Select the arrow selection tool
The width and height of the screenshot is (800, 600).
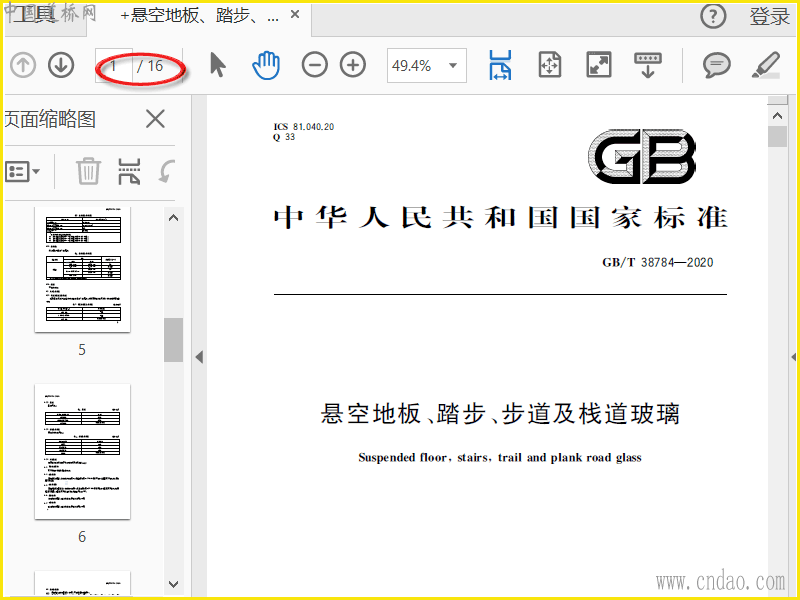coord(218,65)
